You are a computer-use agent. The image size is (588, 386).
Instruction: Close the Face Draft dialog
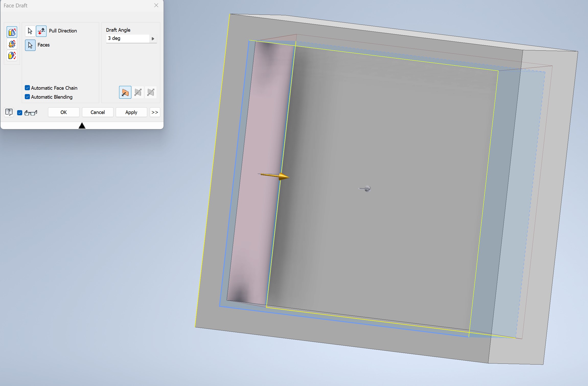(x=156, y=5)
